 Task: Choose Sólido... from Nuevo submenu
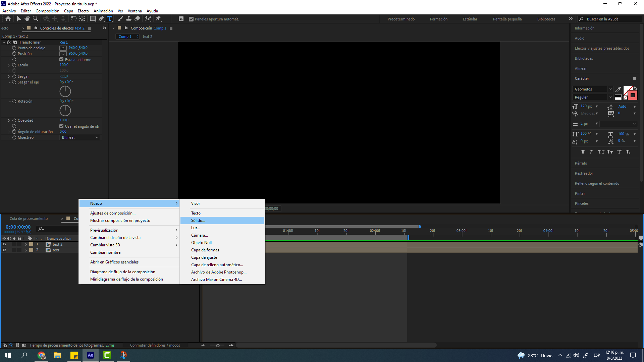[222, 221]
